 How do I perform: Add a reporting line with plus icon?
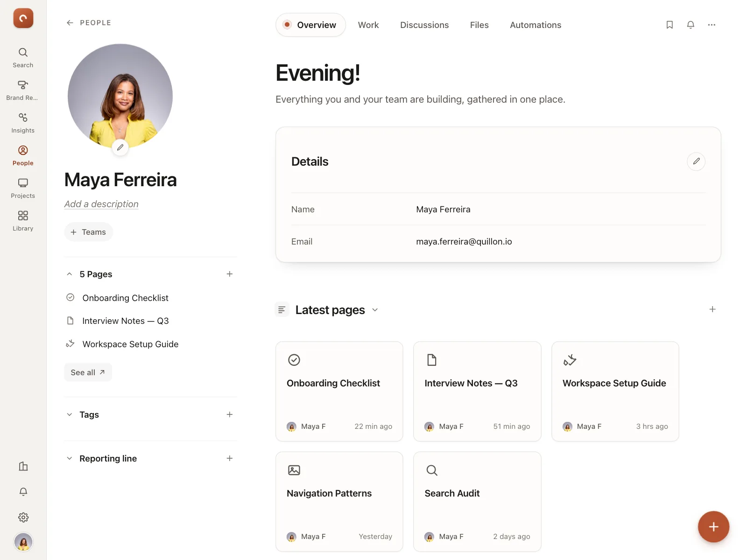(230, 458)
